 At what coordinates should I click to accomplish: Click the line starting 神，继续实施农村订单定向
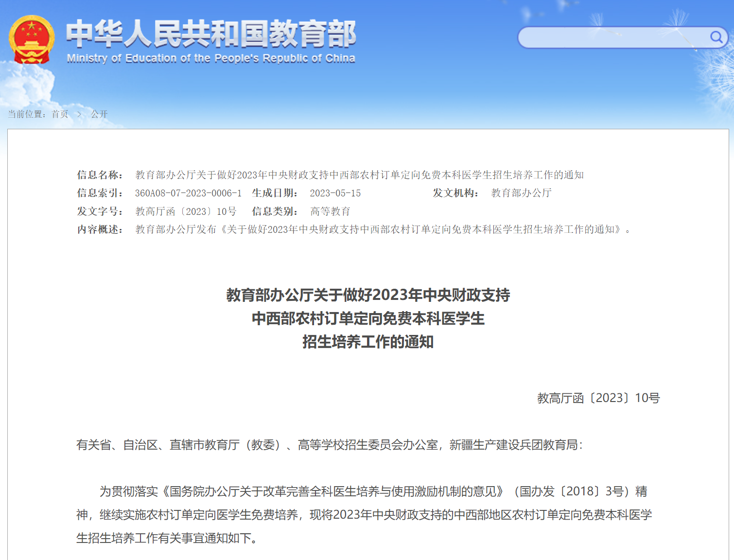tap(364, 515)
